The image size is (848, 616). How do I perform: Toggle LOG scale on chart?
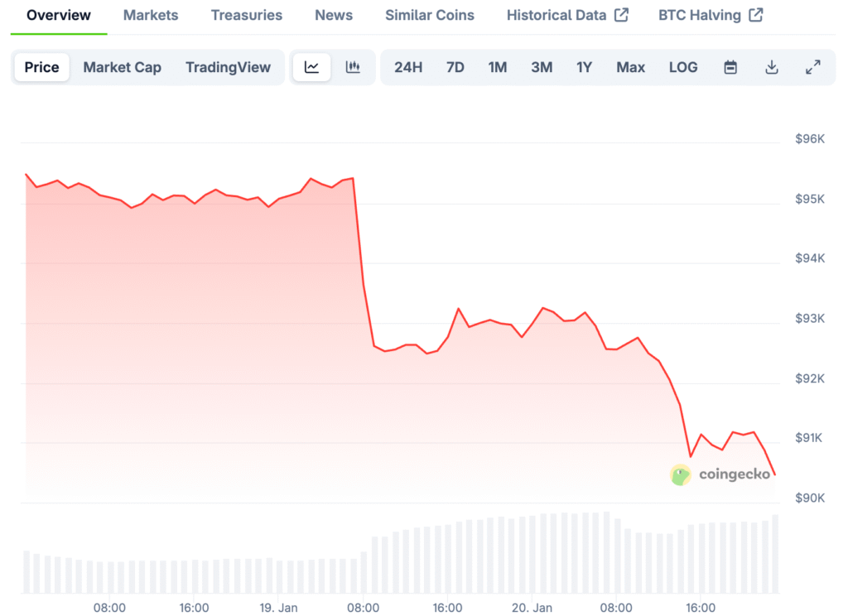[683, 68]
